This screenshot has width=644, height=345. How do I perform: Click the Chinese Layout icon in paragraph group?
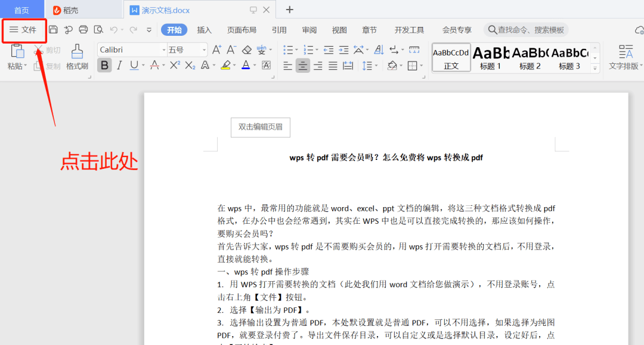(x=358, y=50)
